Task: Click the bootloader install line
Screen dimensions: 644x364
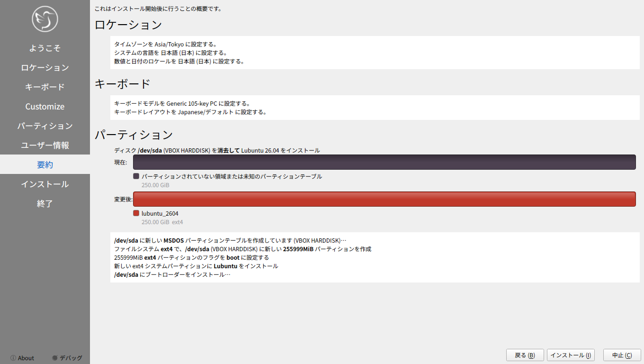Action: [x=172, y=274]
